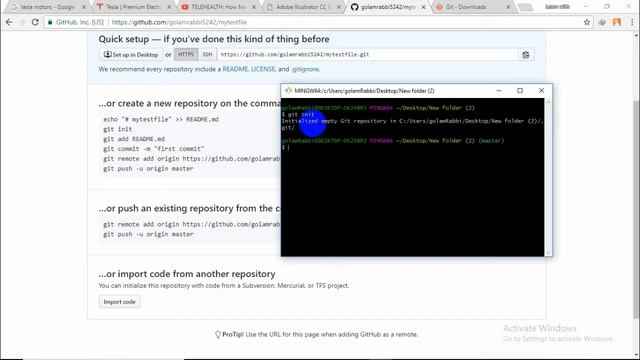Click the ProTip lightbulb icon
Screen dimensions: 640x360
218,335
